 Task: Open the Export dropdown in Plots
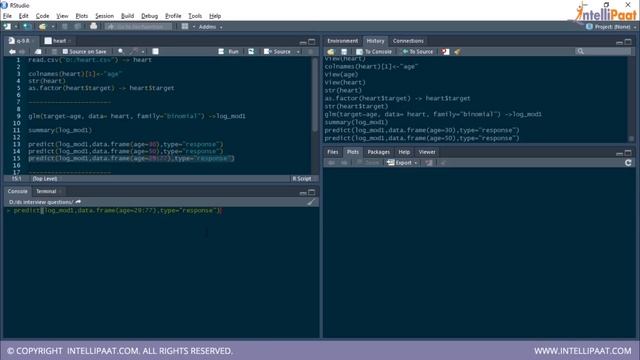coord(402,162)
